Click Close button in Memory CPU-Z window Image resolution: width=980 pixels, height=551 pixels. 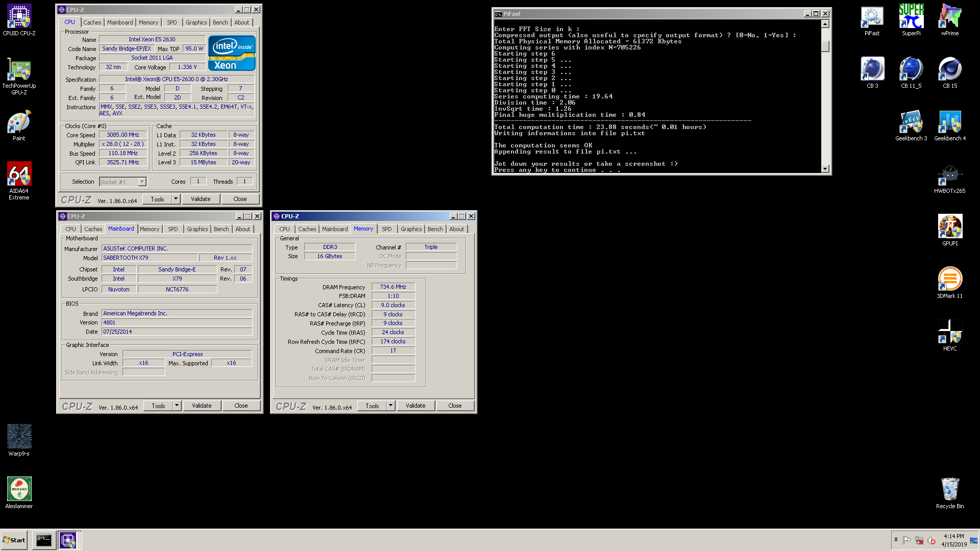pos(455,406)
